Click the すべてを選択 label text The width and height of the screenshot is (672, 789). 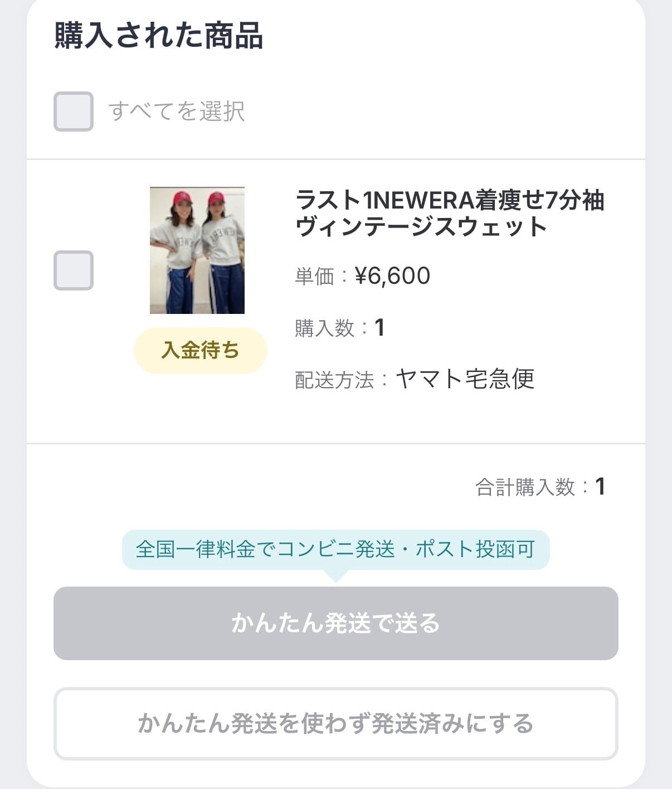pyautogui.click(x=177, y=112)
